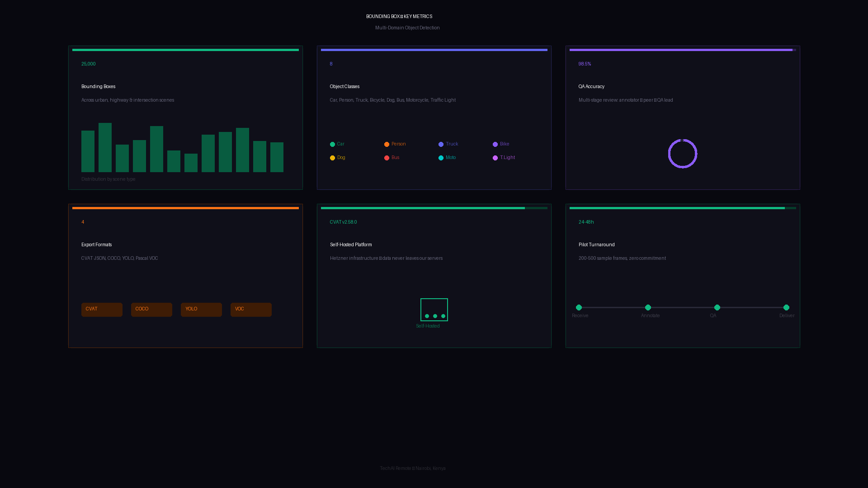Click the red Bus legend dot
This screenshot has height=488, width=868.
coord(387,158)
